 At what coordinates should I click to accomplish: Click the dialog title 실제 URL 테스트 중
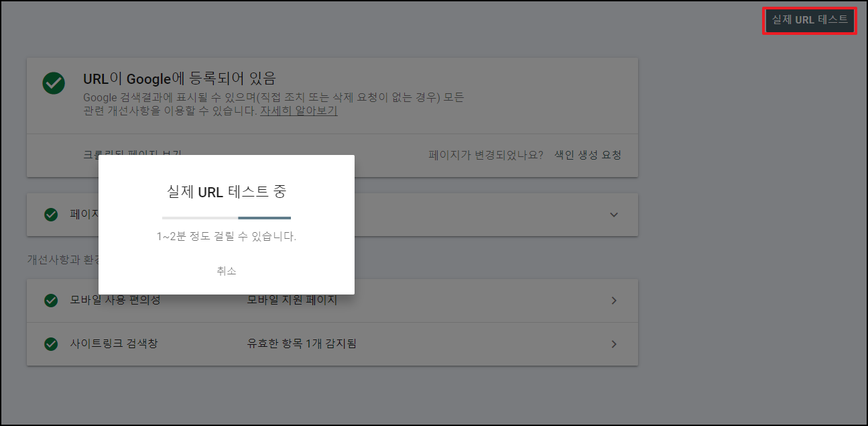click(227, 192)
